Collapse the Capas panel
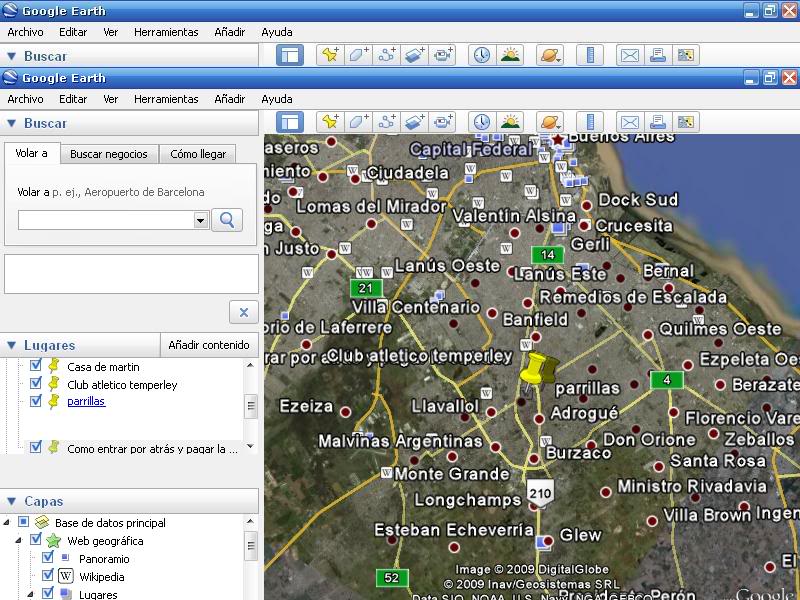This screenshot has width=800, height=600. point(12,502)
